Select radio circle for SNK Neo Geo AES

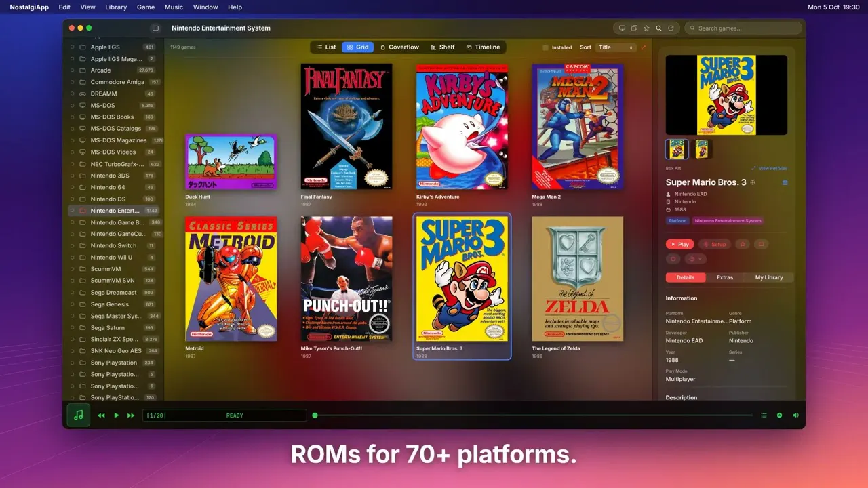coord(72,351)
